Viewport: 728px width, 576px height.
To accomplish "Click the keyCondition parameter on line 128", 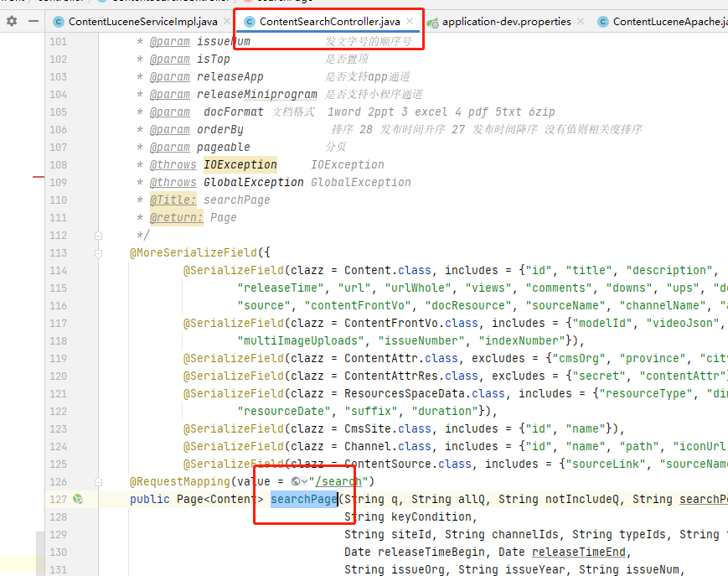I will tap(431, 517).
